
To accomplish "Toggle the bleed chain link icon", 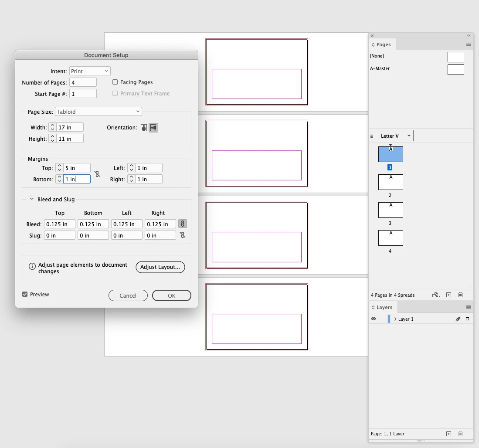I will (x=182, y=224).
